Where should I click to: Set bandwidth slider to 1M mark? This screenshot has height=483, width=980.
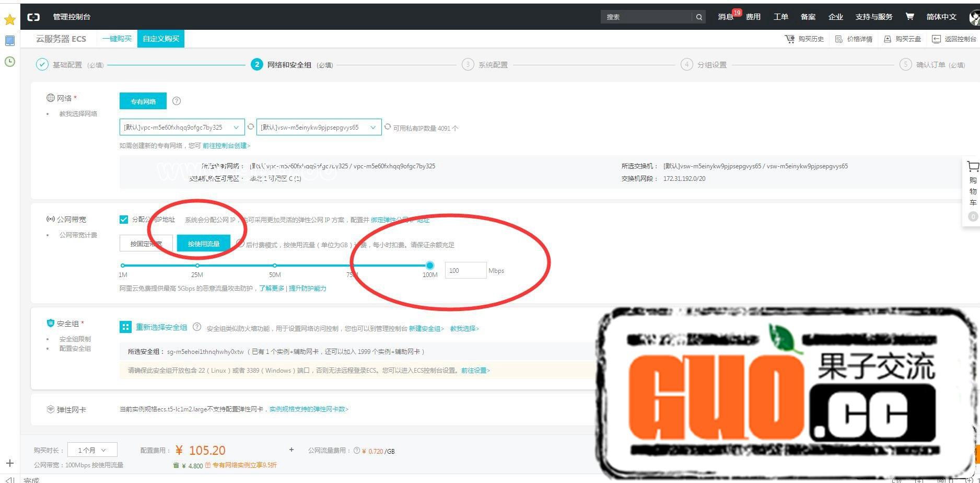tap(123, 266)
